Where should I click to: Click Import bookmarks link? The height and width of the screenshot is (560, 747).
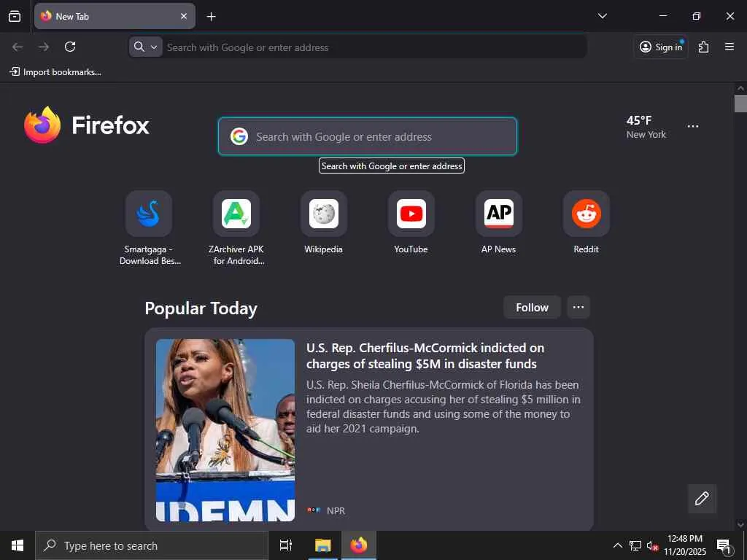tap(55, 72)
